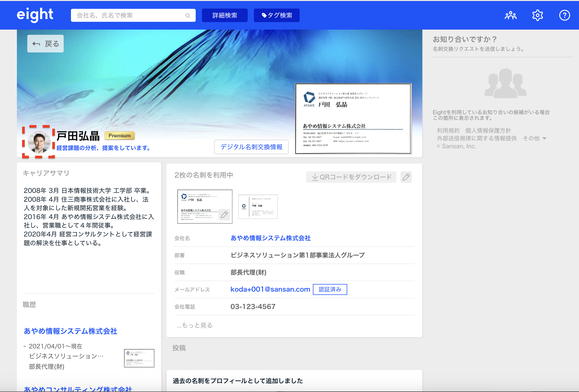Open 詳細検索 advanced search
Image resolution: width=579 pixels, height=392 pixels.
[225, 15]
